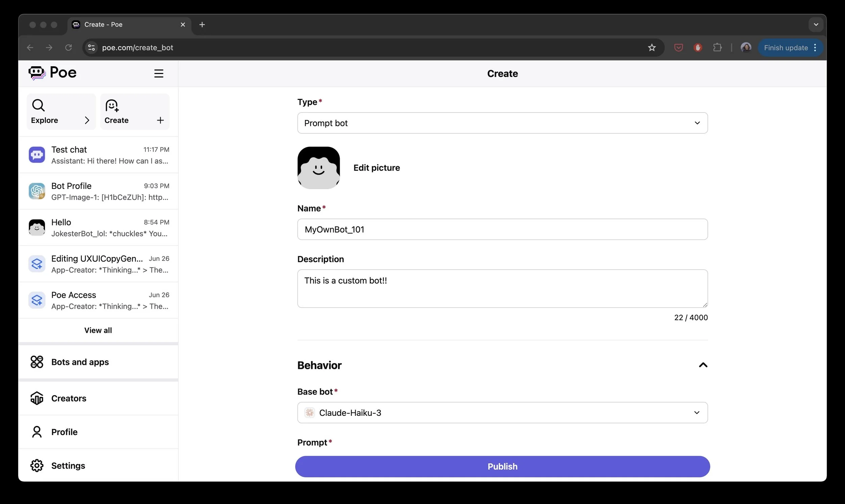Open Settings via the gear icon
Screen dimensions: 845x504
coord(37,465)
